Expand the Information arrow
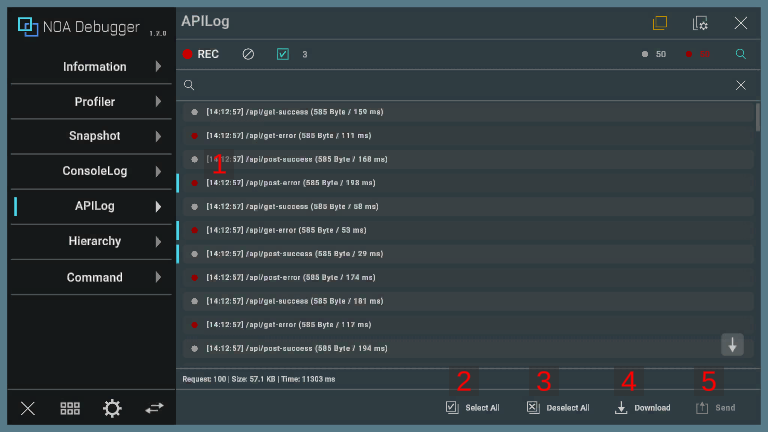 tap(158, 67)
